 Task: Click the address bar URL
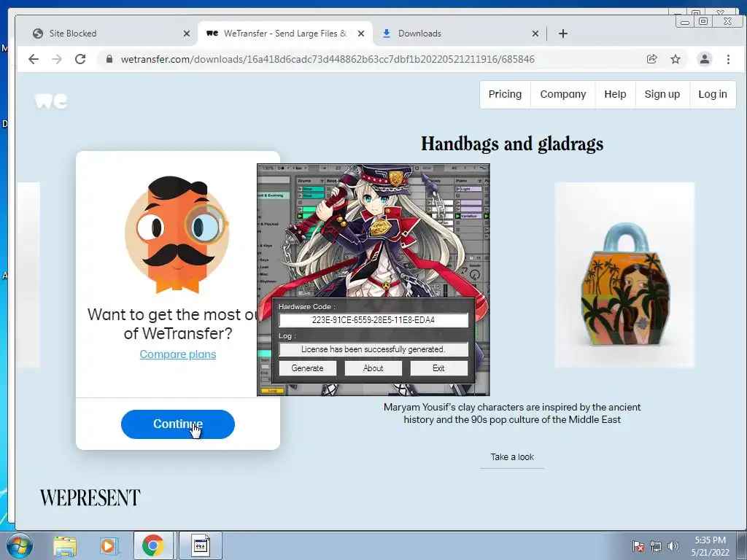pyautogui.click(x=328, y=59)
